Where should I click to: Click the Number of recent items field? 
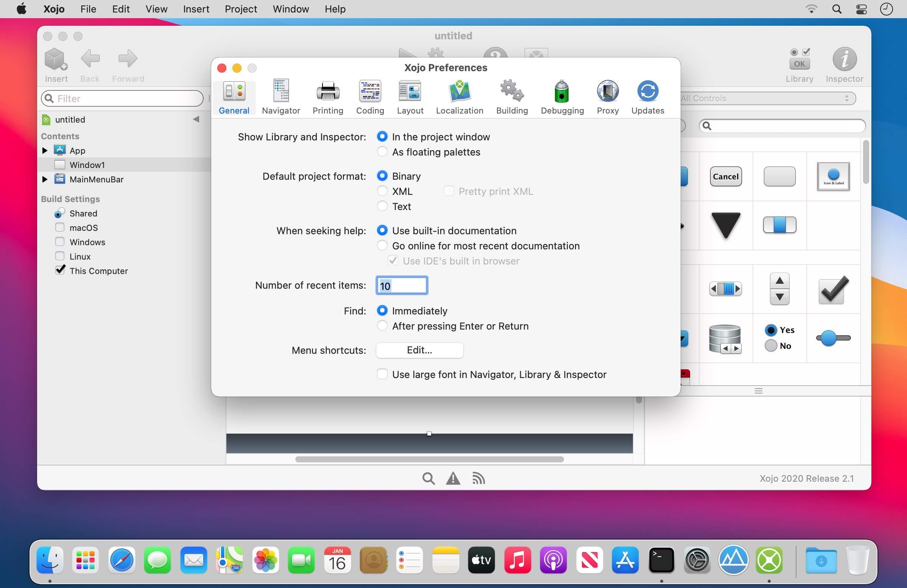tap(402, 286)
